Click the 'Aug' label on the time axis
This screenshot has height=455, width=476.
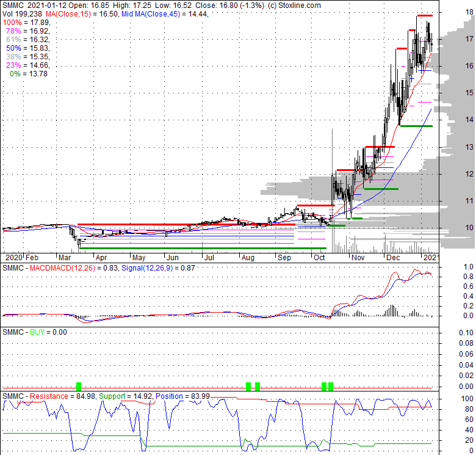tap(248, 258)
